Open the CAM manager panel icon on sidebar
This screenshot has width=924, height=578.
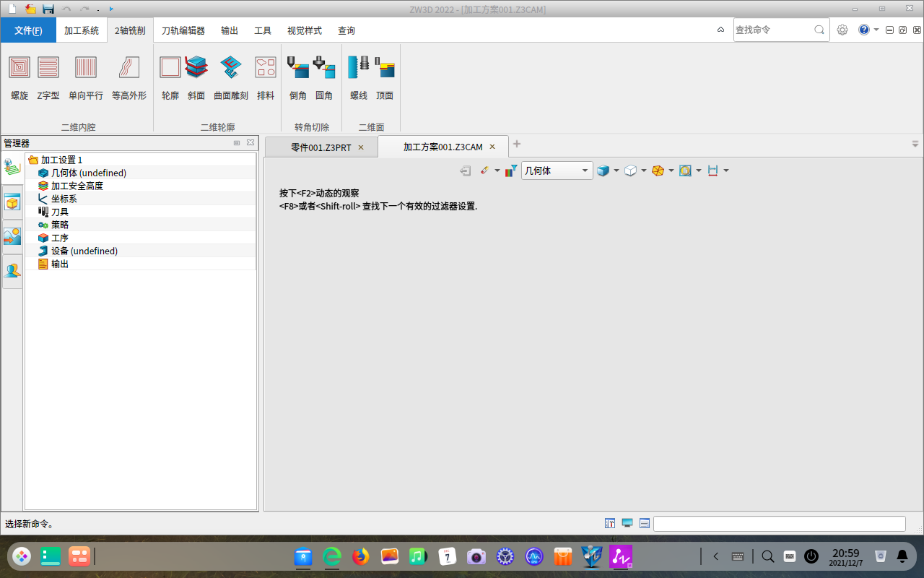(12, 166)
